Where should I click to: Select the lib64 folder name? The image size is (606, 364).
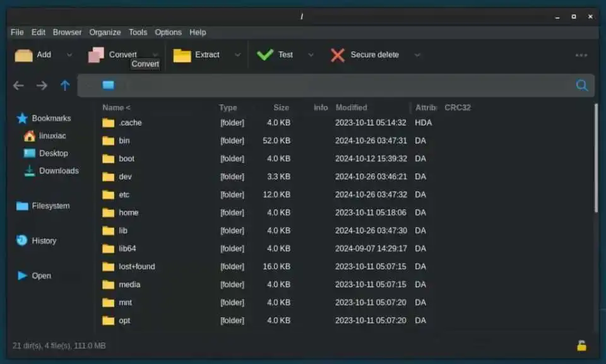pos(127,249)
